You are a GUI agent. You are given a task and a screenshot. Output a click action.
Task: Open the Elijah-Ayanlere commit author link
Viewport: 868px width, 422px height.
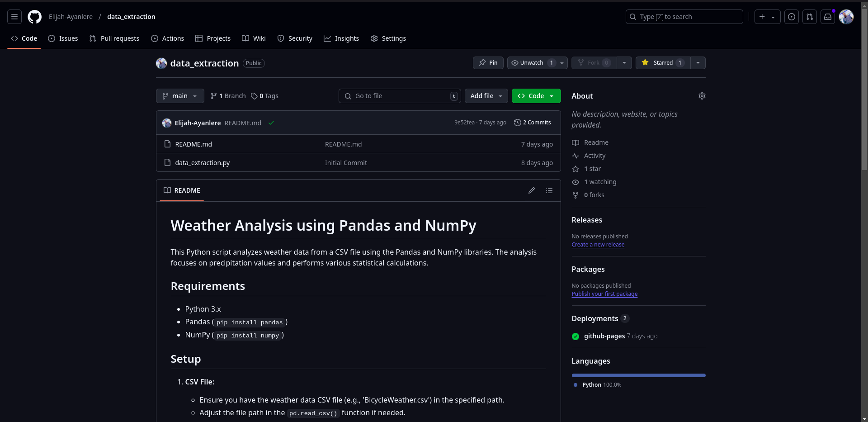point(198,123)
